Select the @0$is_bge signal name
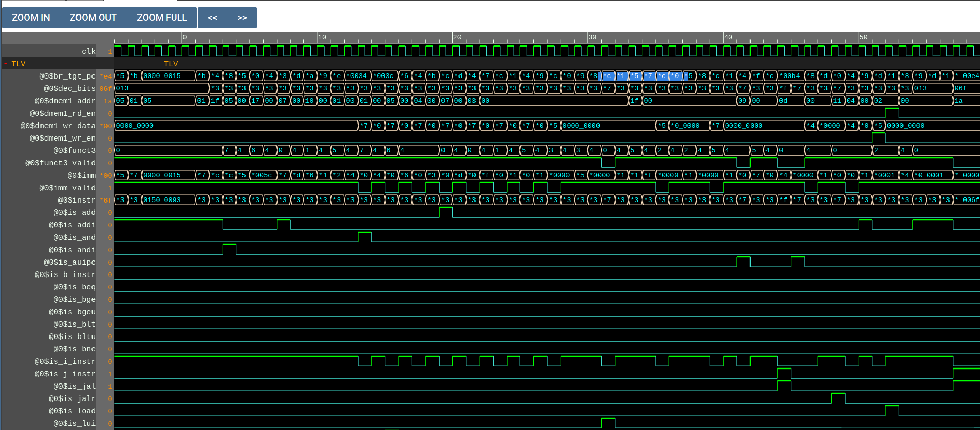 pyautogui.click(x=74, y=299)
